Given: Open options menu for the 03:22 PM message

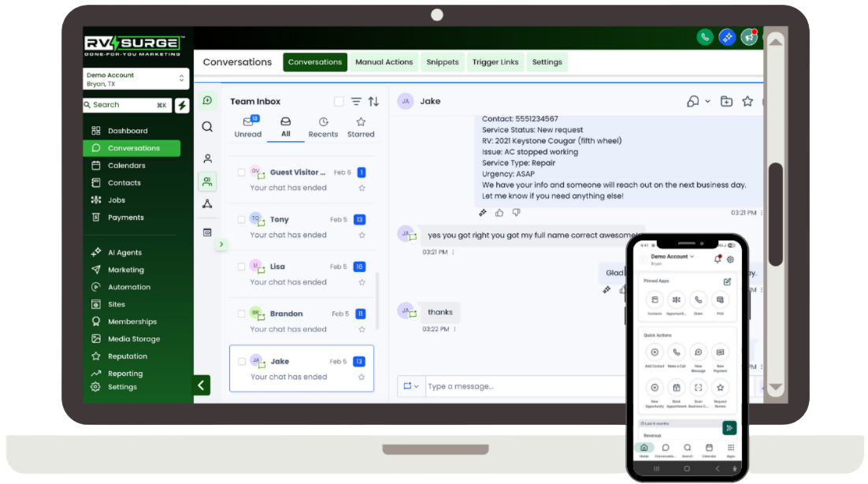Looking at the screenshot, I should tap(454, 329).
